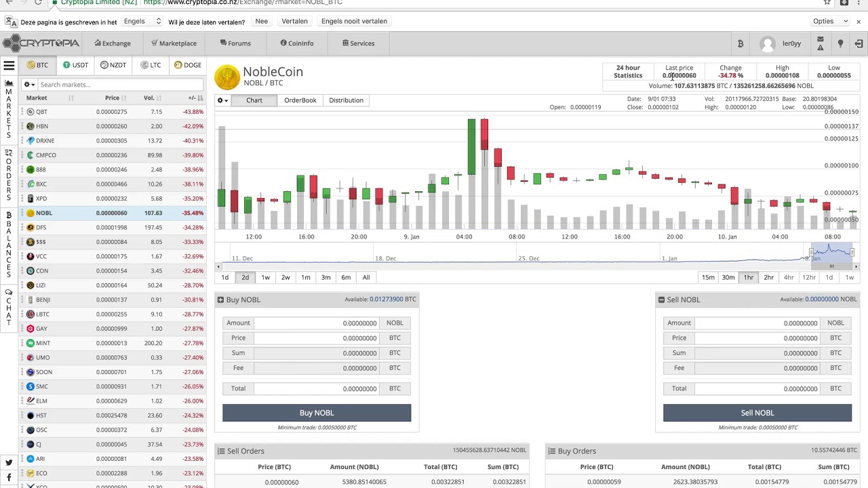Set candle interval to 30m
Viewport: 868px width, 488px height.
(x=728, y=277)
